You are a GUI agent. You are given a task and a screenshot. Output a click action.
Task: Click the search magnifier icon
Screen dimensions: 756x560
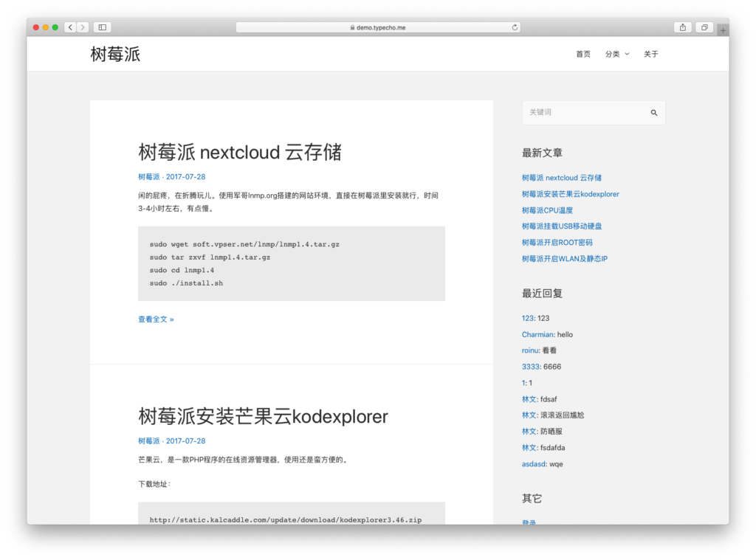[653, 112]
